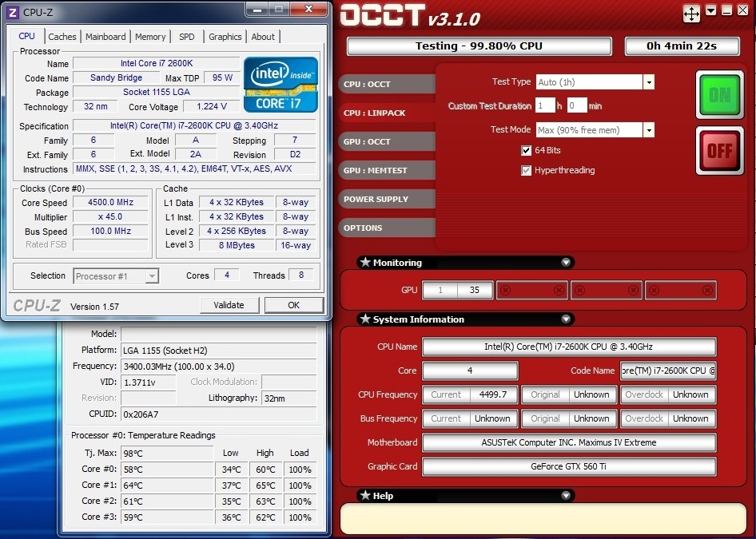756x539 pixels.
Task: Click the Core Voltage value "1.224 V"
Action: coord(211,106)
